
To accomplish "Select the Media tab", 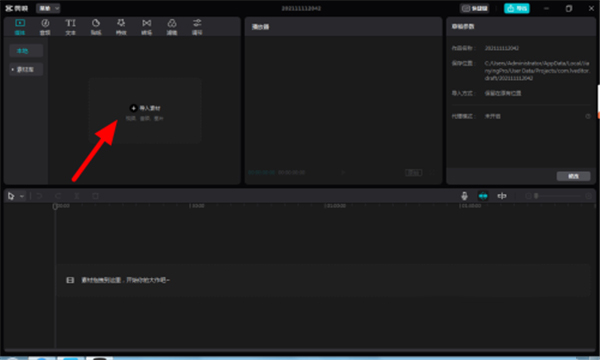I will tap(20, 27).
